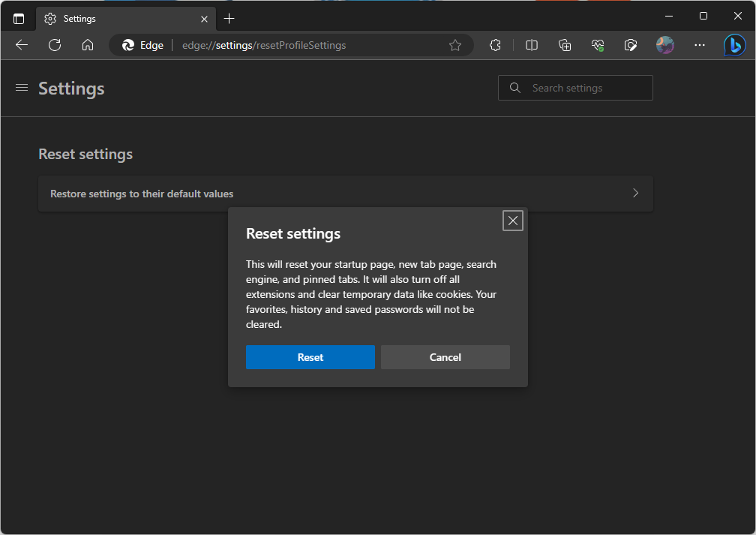This screenshot has height=535, width=756.
Task: Confirm with the blue Reset button
Action: coord(310,357)
